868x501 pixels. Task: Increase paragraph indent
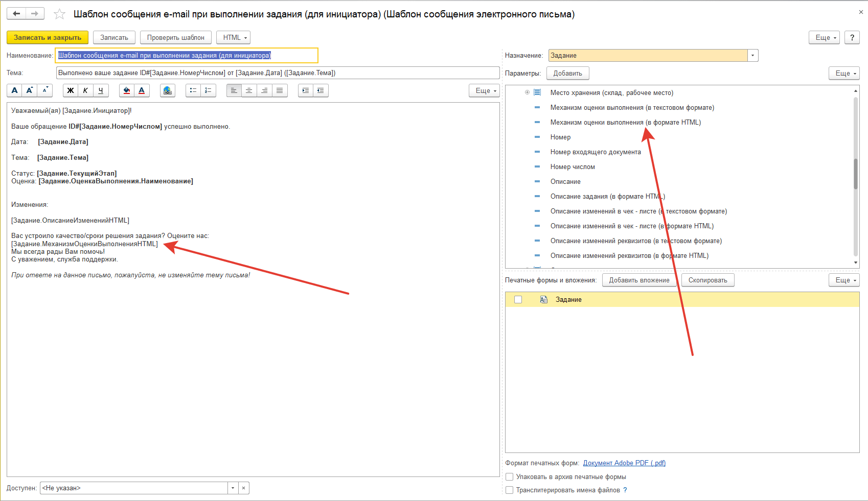coord(305,90)
